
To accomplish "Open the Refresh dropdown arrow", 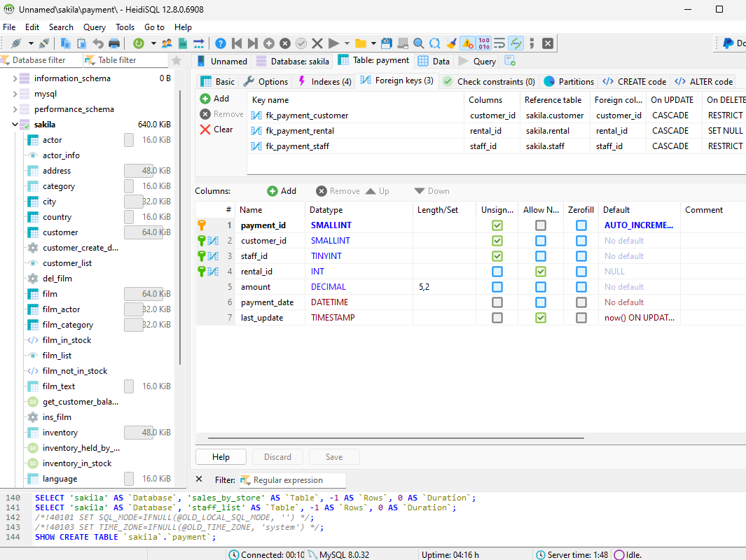I will click(x=153, y=43).
